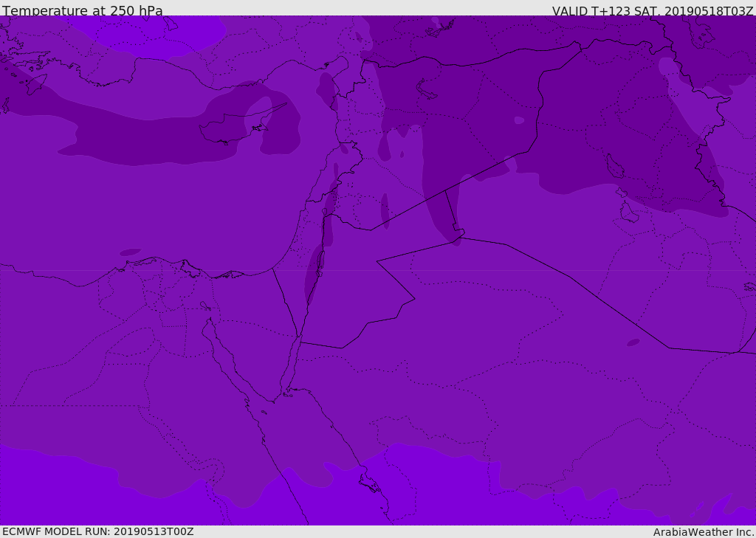The image size is (756, 538).
Task: Click the 'VALID T+123 SAT. 20190518T03Z' label
Action: (653, 10)
